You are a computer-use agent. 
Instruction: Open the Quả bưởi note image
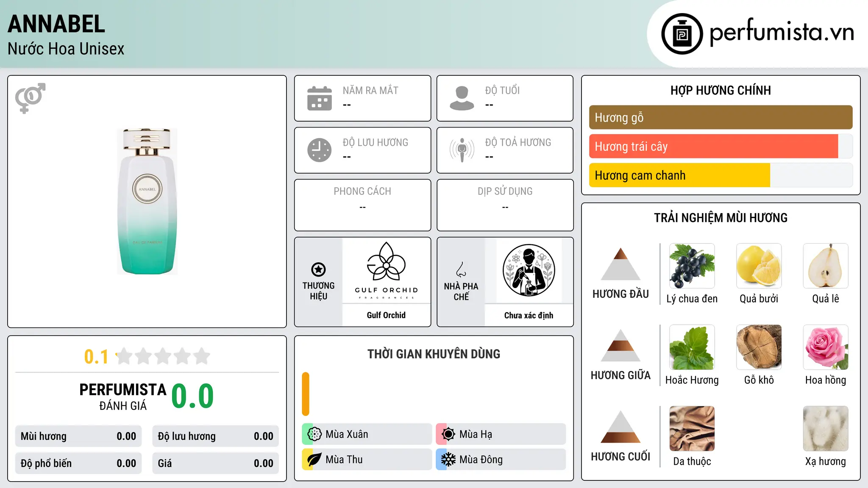pos(759,266)
